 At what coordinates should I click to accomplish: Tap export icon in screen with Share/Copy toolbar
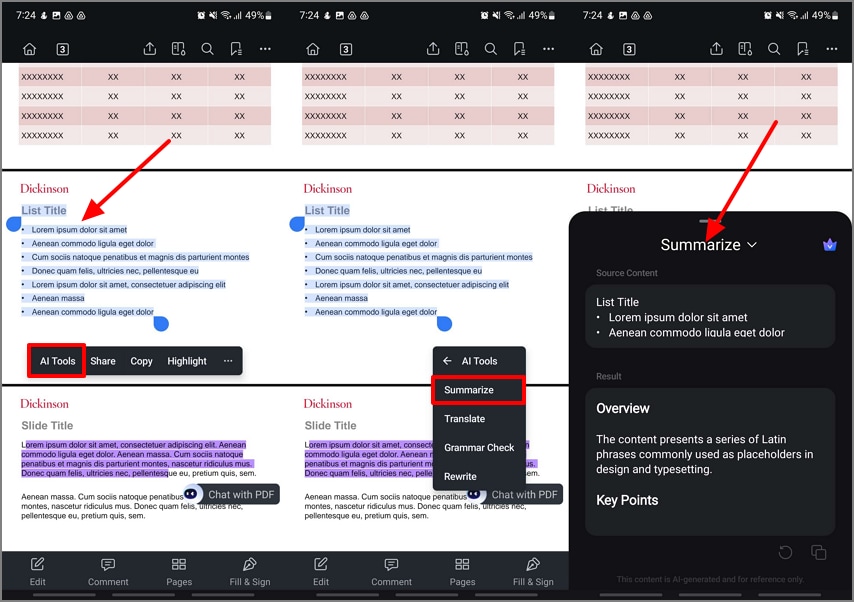(150, 49)
